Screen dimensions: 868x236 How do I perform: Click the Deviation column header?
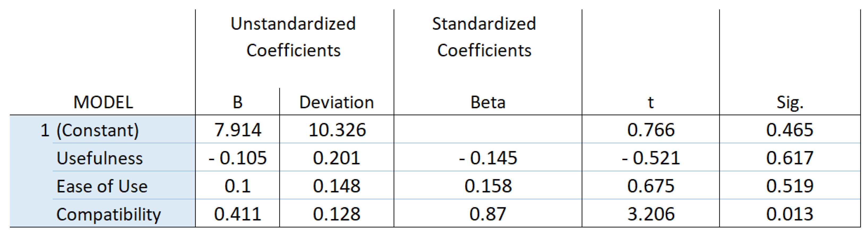click(336, 102)
